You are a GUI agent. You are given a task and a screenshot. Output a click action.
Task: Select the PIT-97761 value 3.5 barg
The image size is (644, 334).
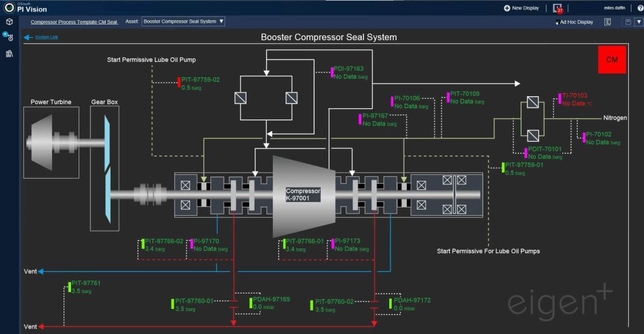[x=81, y=291]
